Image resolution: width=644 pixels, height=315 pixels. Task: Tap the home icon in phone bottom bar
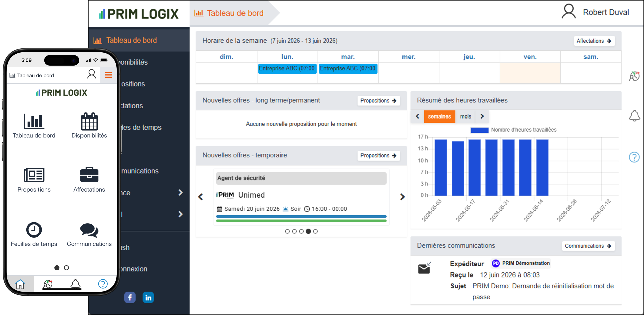tap(20, 284)
